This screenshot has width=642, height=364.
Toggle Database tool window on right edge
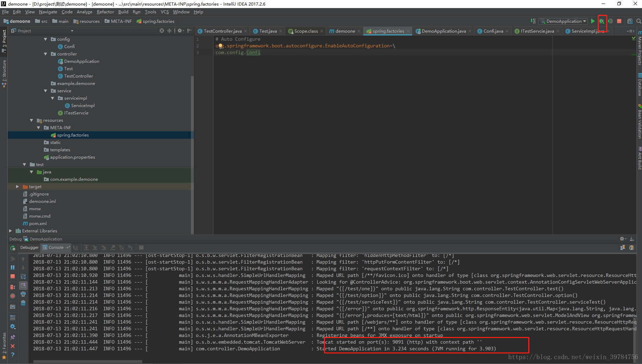pos(639,85)
